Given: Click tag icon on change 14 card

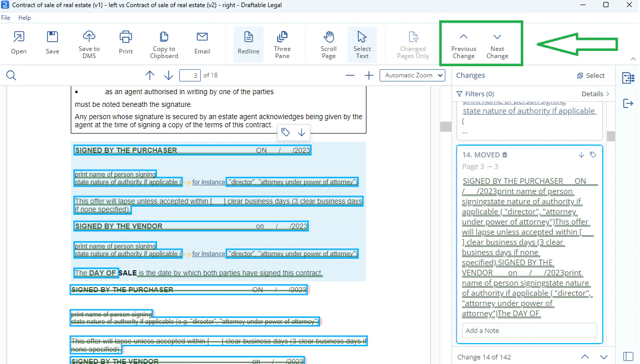Looking at the screenshot, I should pos(593,155).
